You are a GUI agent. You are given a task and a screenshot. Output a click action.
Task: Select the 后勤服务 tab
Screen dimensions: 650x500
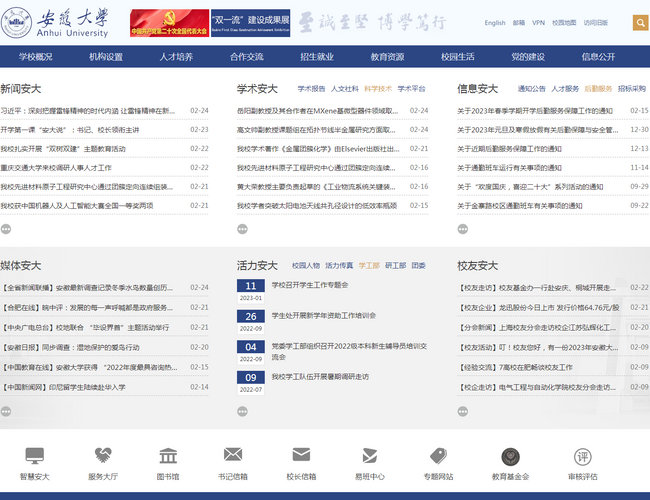[x=598, y=89]
